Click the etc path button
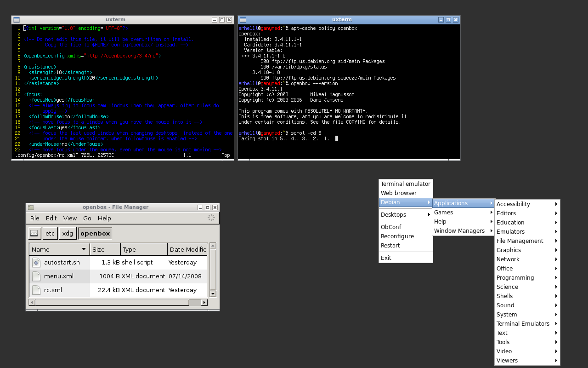The height and width of the screenshot is (368, 588). pyautogui.click(x=50, y=233)
